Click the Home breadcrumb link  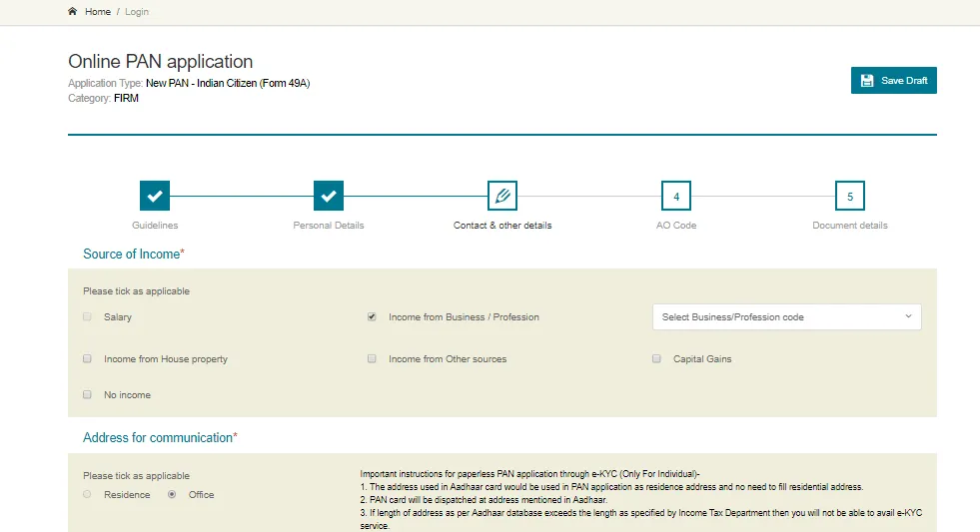98,12
